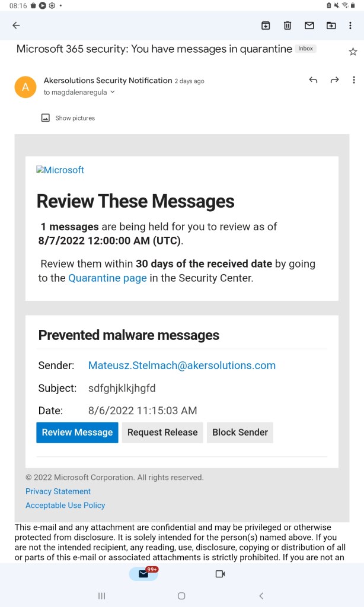
Task: Tap Show pictures
Action: pyautogui.click(x=68, y=118)
